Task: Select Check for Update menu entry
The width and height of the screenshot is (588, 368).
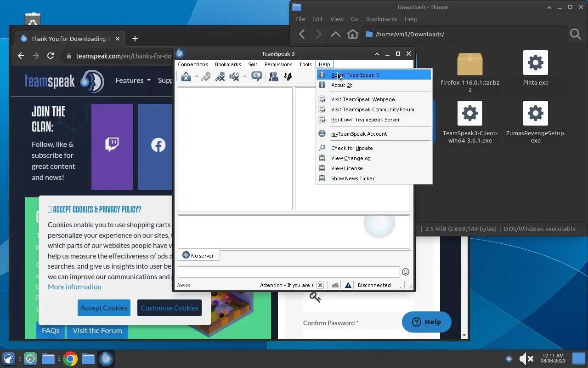Action: (374, 148)
